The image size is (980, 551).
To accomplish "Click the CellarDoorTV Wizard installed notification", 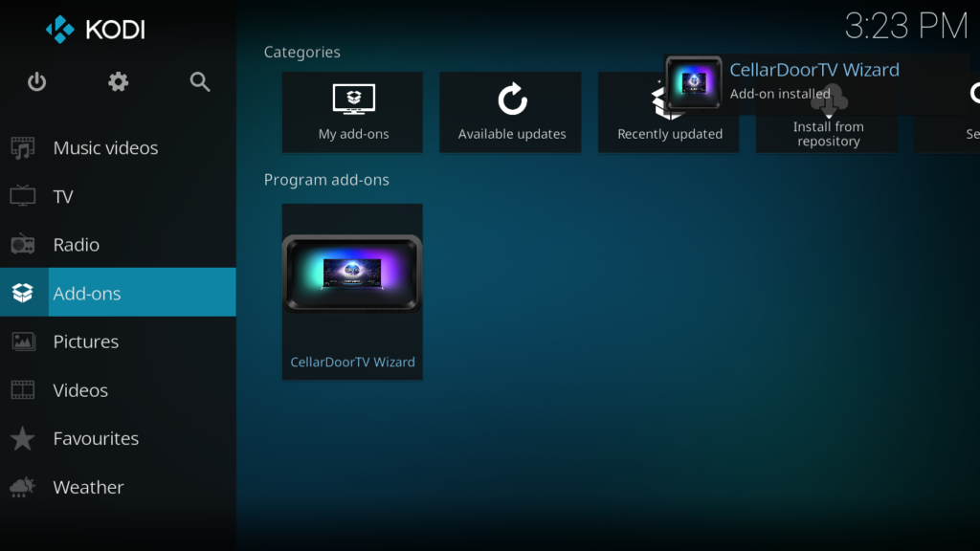I will (813, 81).
